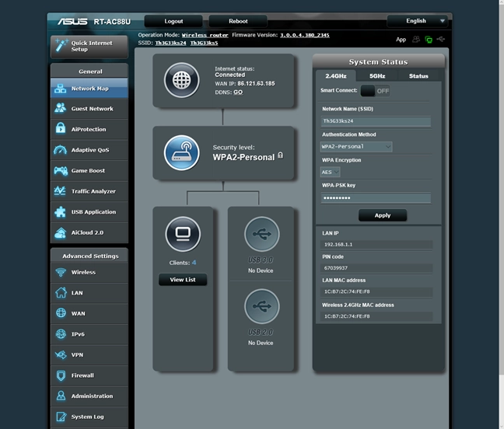
Task: Click the USB status header icon
Action: (x=441, y=39)
